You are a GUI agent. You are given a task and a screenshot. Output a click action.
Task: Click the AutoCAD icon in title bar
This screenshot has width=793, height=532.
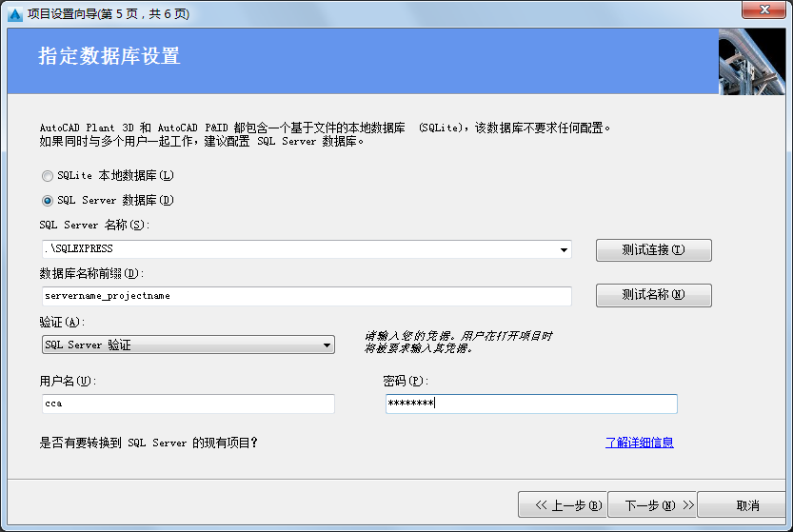coord(15,14)
